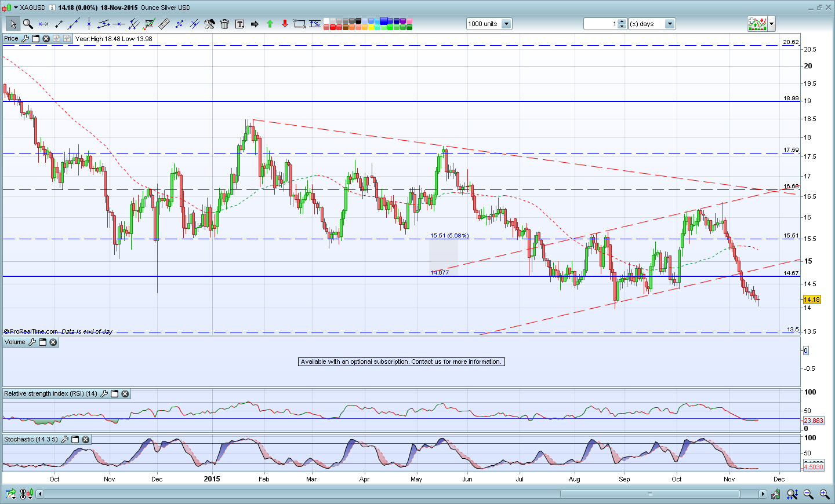The width and height of the screenshot is (835, 504).
Task: Pick the black right arrow marker
Action: [x=255, y=24]
